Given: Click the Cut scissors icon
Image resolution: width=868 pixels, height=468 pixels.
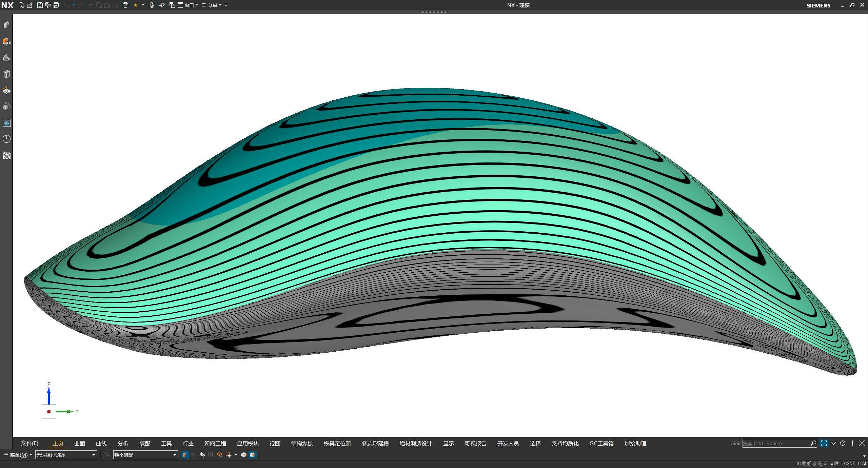Looking at the screenshot, I should click(91, 5).
